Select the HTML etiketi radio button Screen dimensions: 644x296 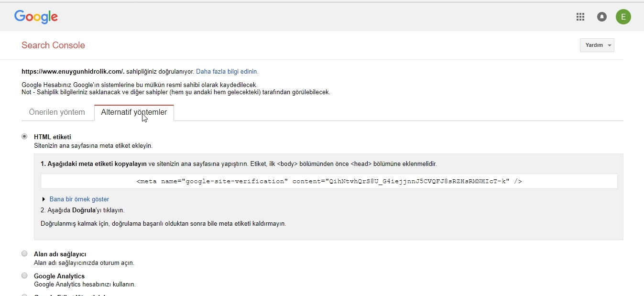(24, 136)
